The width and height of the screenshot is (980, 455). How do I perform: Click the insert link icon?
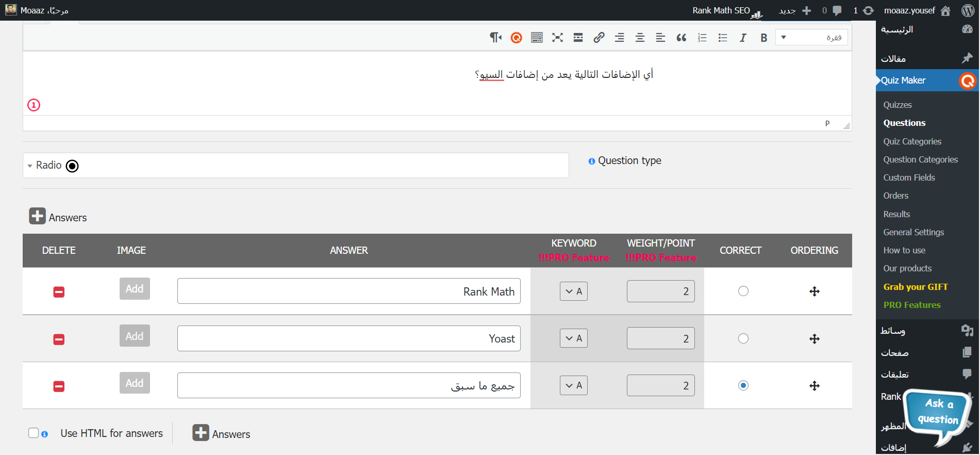click(x=599, y=38)
